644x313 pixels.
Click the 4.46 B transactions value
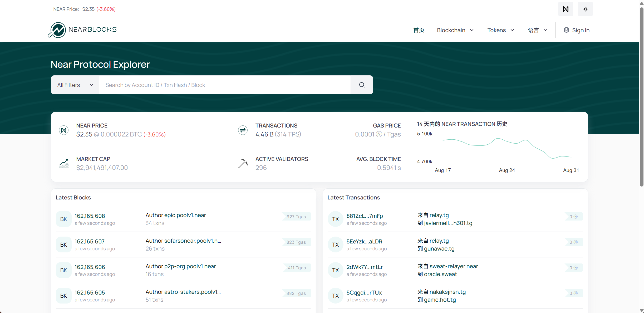pyautogui.click(x=264, y=134)
